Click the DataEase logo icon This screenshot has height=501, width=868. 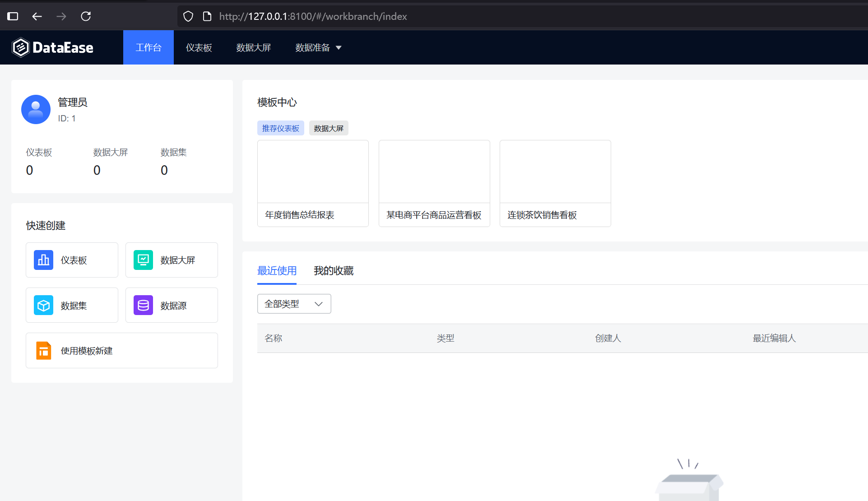click(x=20, y=47)
